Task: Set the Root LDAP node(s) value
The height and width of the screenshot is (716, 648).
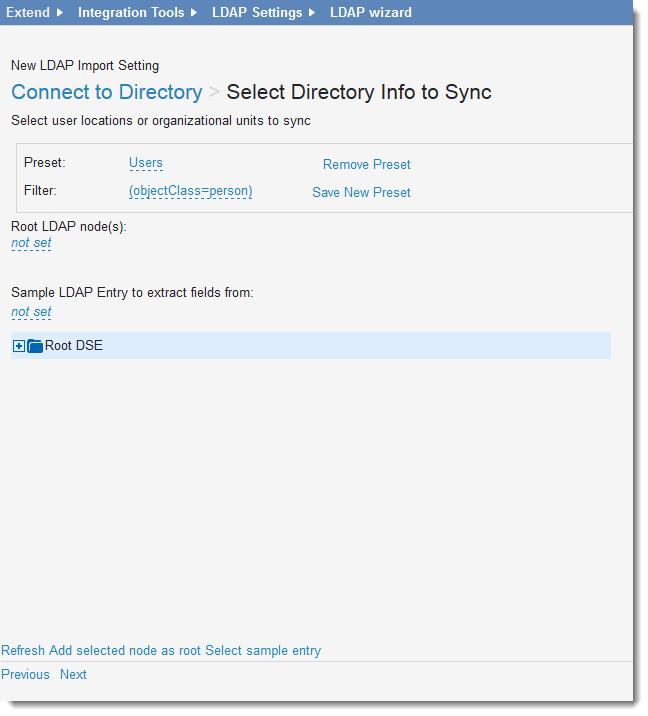Action: [31, 243]
